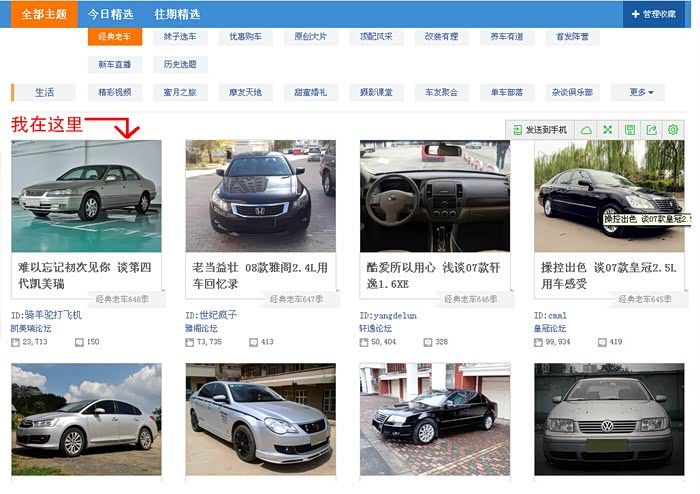Open the black Honda Accord thumbnail
The width and height of the screenshot is (700, 494).
click(261, 196)
